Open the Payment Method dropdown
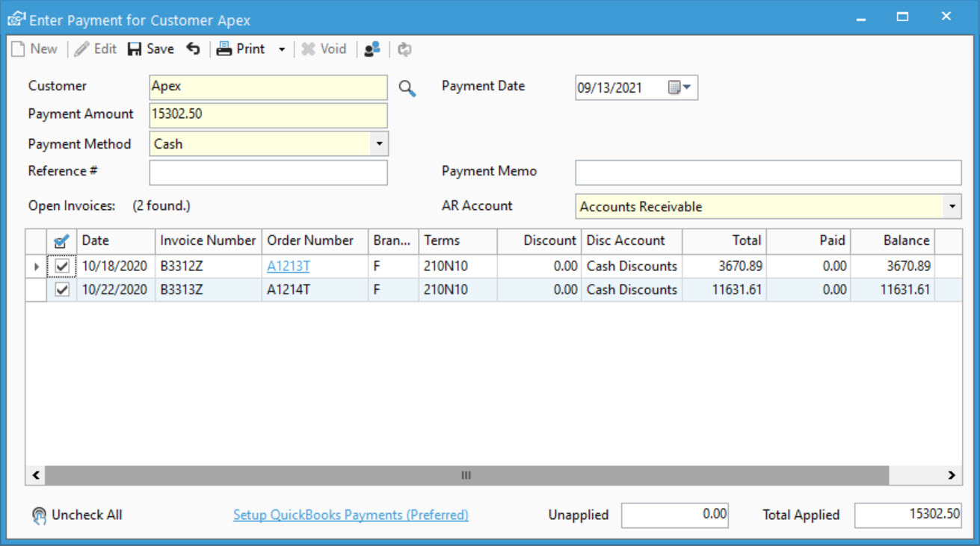Screen dimensions: 980x546 click(x=380, y=143)
